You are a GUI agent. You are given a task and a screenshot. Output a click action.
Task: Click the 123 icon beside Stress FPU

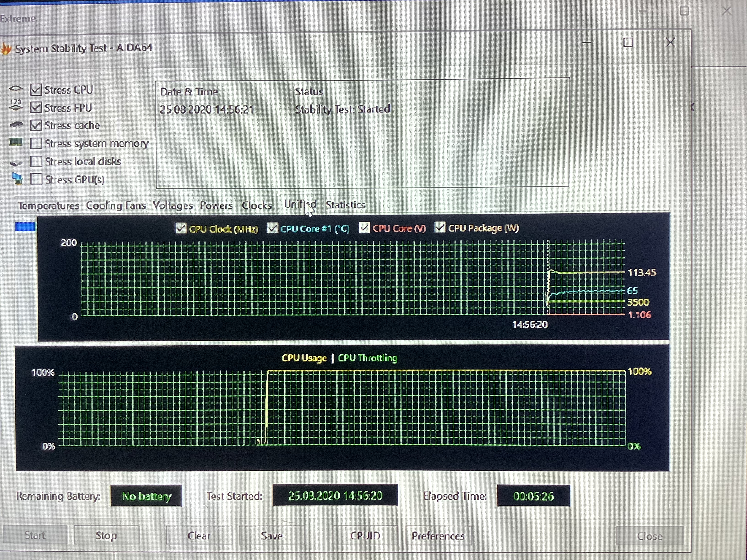click(x=16, y=105)
